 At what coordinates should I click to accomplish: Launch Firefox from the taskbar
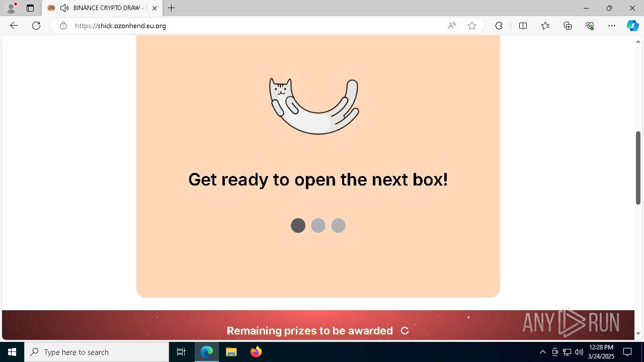[256, 352]
